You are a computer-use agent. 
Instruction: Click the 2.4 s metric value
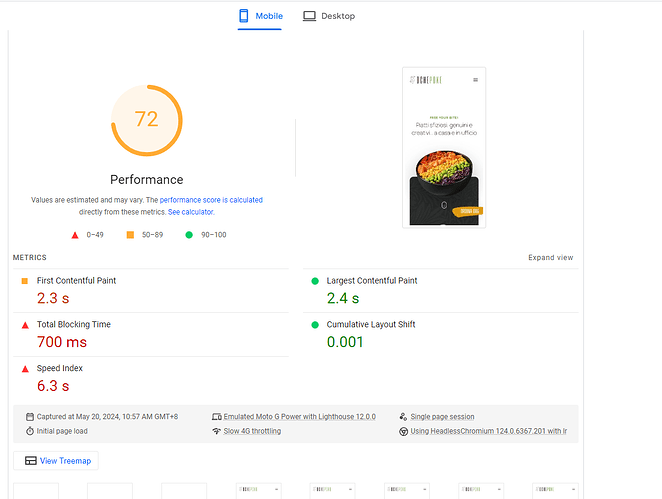343,298
